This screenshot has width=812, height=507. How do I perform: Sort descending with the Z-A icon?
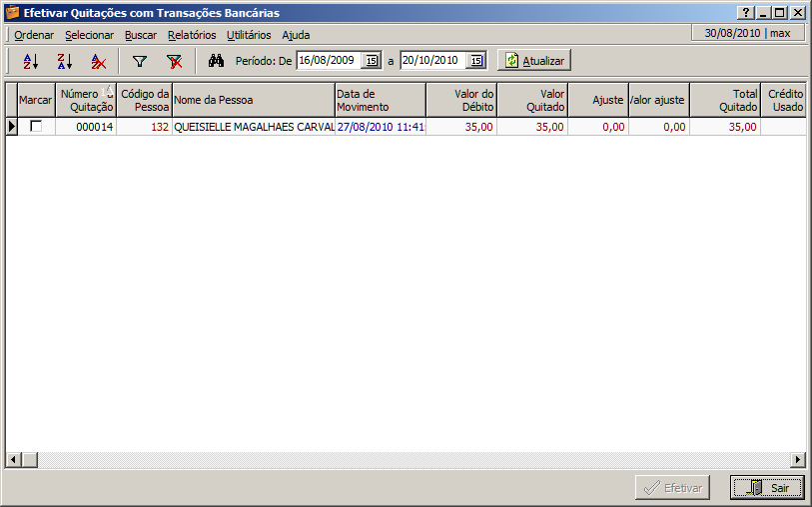pos(64,61)
